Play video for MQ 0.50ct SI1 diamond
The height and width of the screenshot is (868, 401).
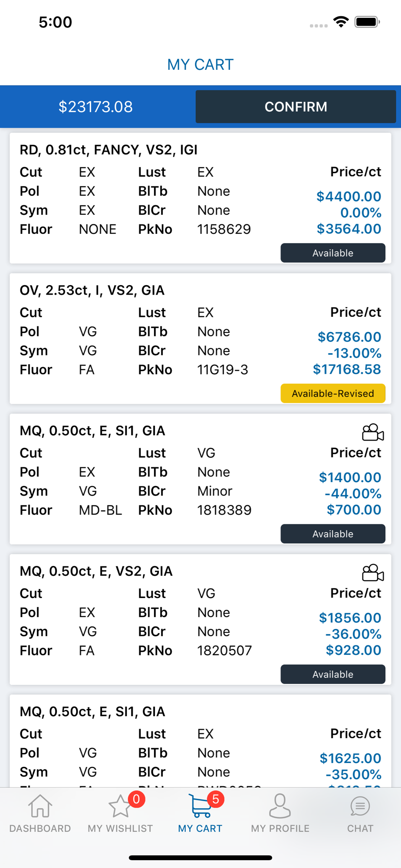tap(372, 432)
